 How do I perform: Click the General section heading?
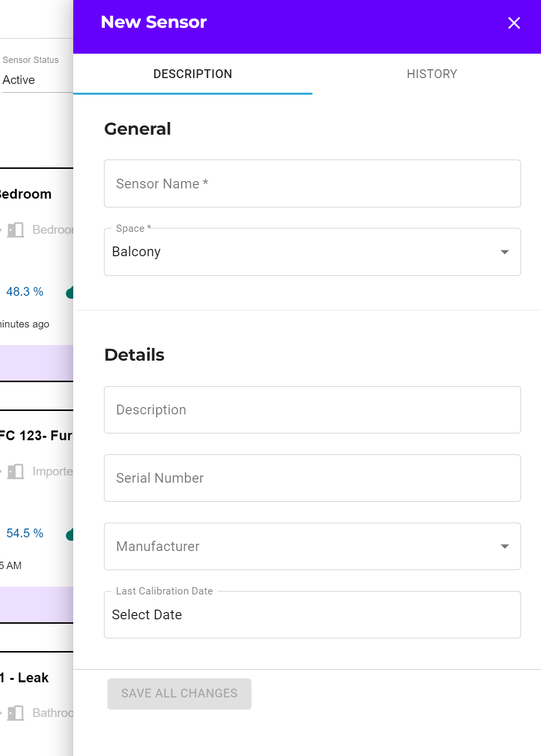click(x=138, y=129)
